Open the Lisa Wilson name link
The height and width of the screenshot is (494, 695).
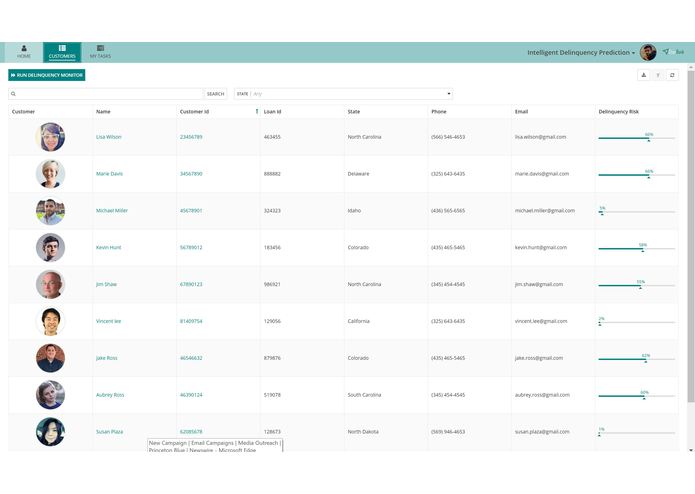click(x=109, y=137)
